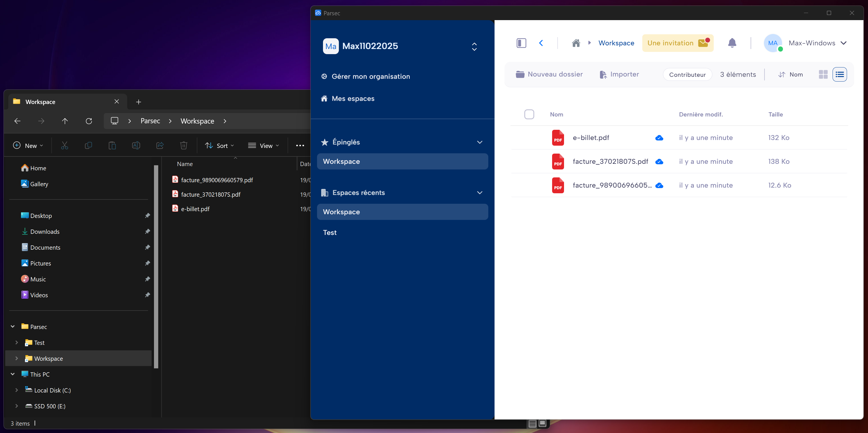Toggle the Parsec sidebar visibility icon
This screenshot has width=868, height=433.
pos(521,43)
